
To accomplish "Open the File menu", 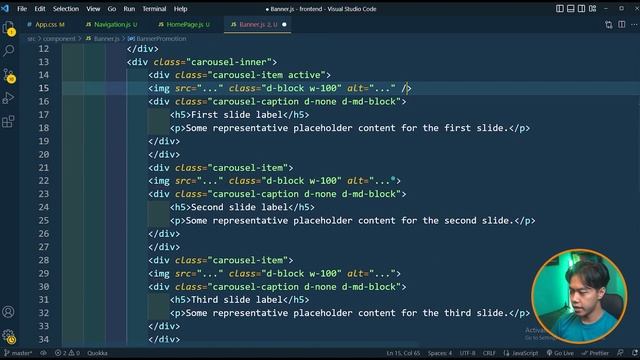I will point(22,9).
